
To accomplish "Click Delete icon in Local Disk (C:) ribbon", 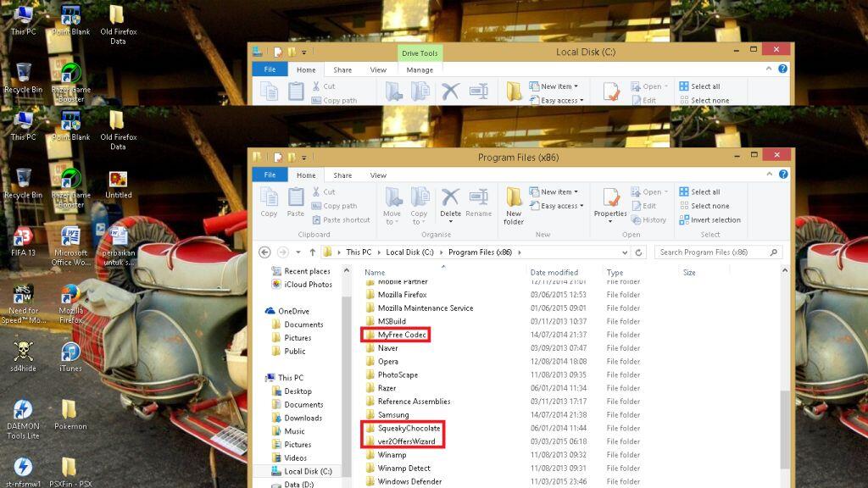I will tap(450, 91).
